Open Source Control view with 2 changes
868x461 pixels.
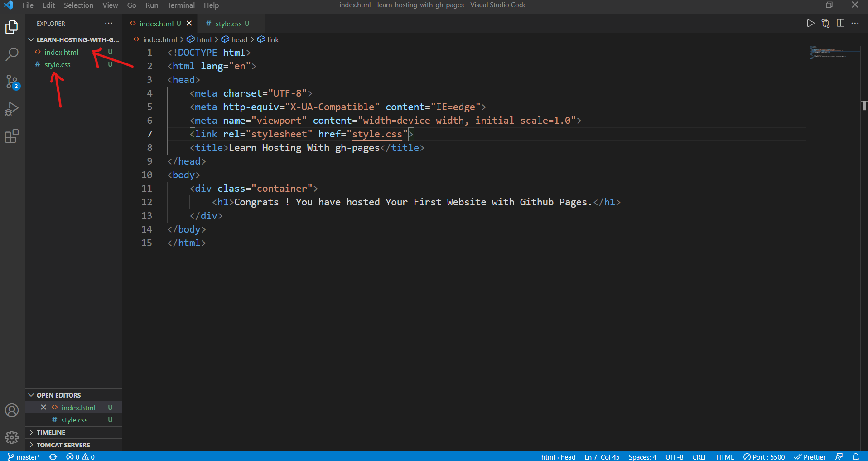(12, 82)
